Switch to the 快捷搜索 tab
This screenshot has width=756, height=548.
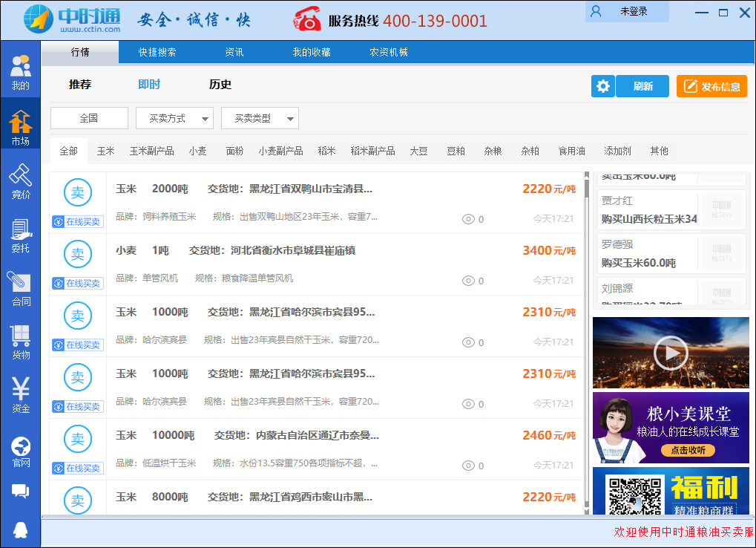(157, 52)
